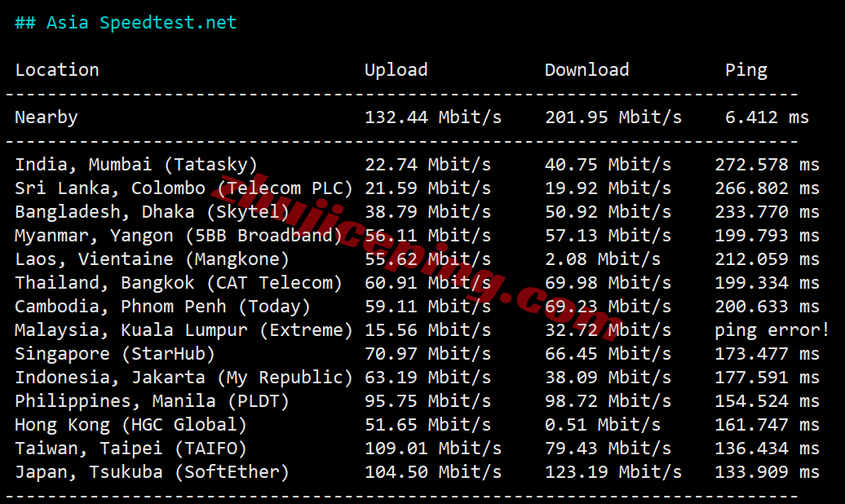Image resolution: width=845 pixels, height=504 pixels.
Task: Select 'Thailand, Bangkok (CAT Telecom)' text
Action: tap(179, 283)
